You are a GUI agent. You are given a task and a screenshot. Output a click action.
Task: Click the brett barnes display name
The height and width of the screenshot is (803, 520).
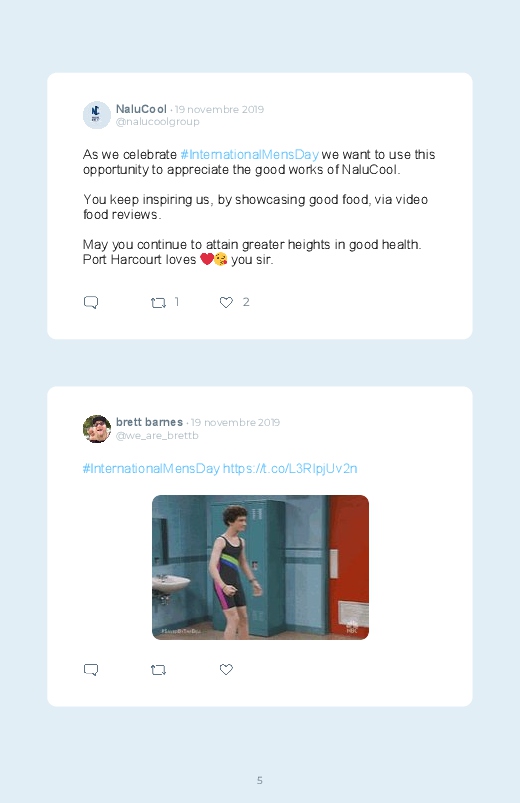tap(149, 422)
